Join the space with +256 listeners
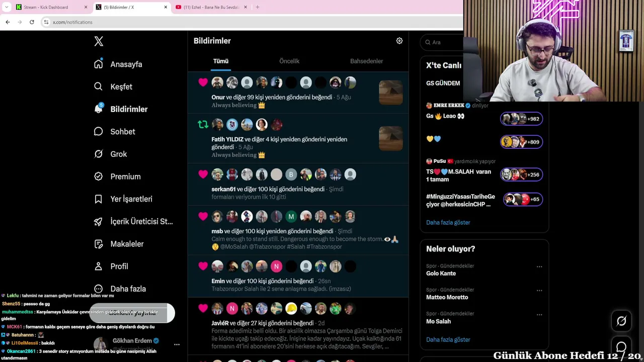The image size is (644, 362). point(521,174)
